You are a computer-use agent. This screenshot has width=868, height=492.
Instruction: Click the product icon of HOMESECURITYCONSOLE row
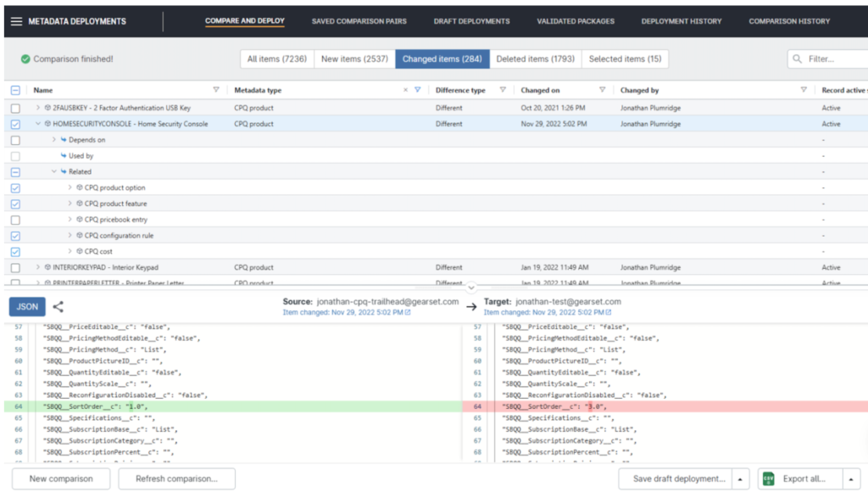pos(47,124)
